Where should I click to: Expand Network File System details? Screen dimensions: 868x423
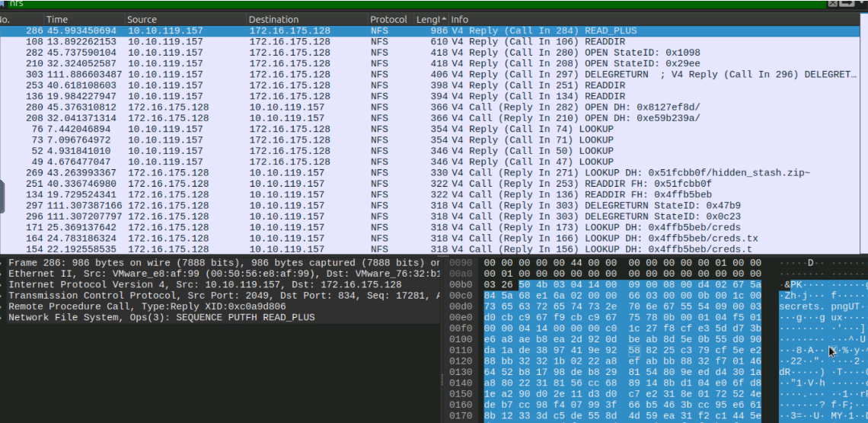pos(3,318)
